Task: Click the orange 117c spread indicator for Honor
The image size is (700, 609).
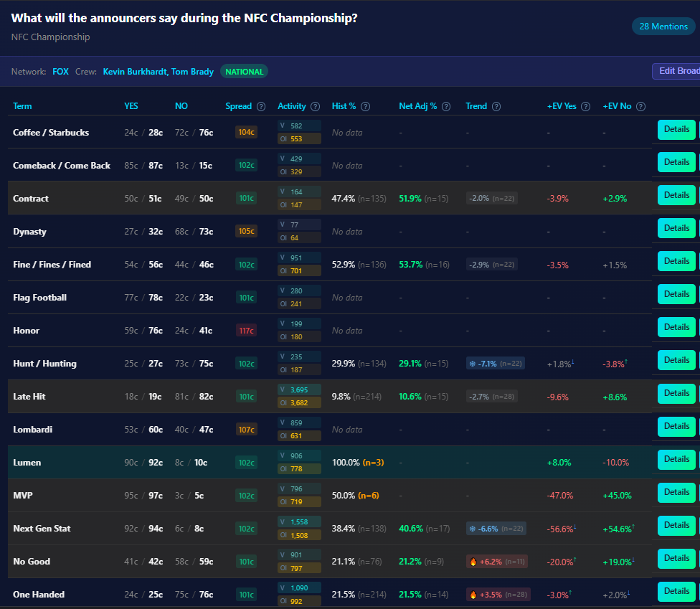Action: [x=246, y=330]
